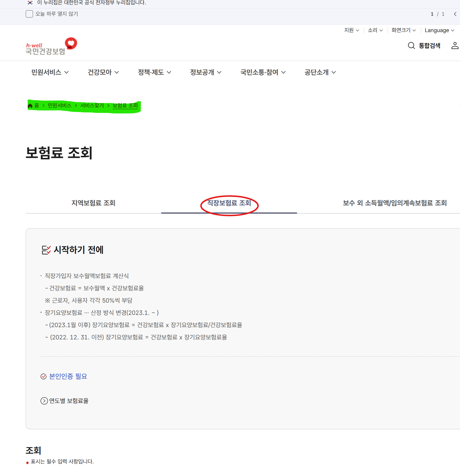Click the 시작하기 전에 checklist icon
Viewport: 460px width, 476px height.
click(x=46, y=250)
